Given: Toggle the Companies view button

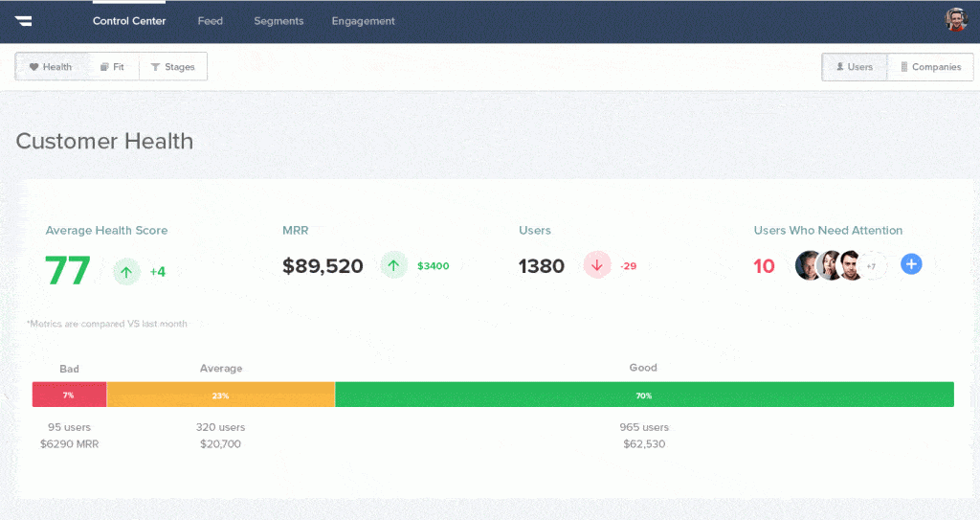Looking at the screenshot, I should pos(930,67).
